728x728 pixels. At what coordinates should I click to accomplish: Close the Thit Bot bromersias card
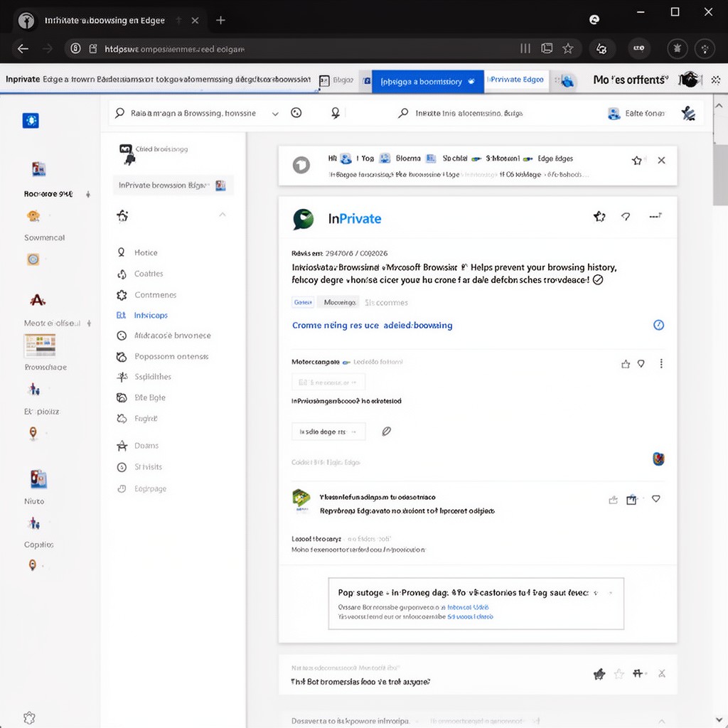[x=662, y=674]
